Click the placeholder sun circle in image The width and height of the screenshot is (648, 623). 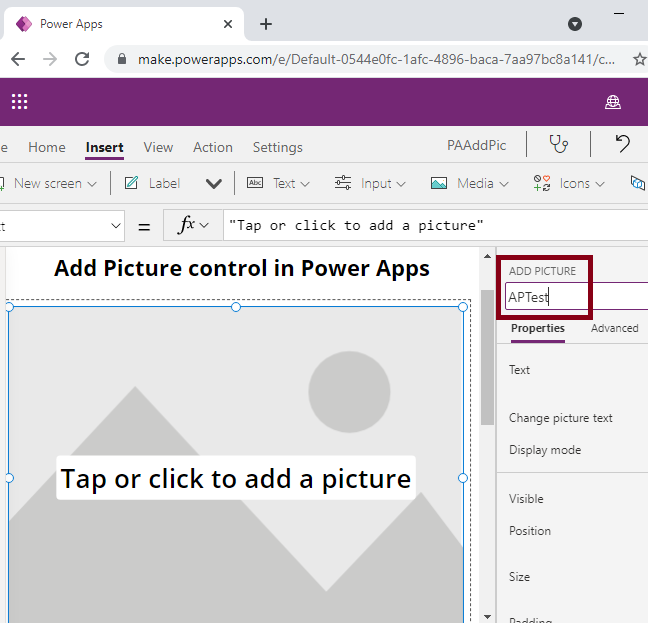tap(349, 392)
